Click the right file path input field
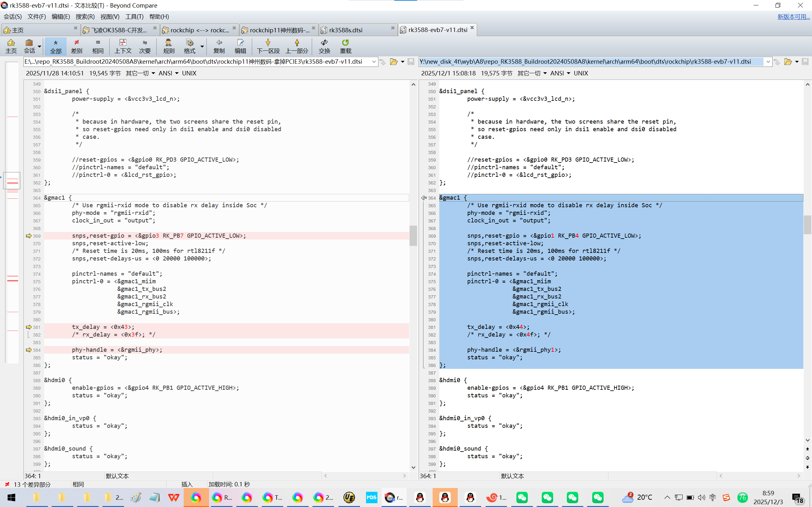This screenshot has height=507, width=812. [591, 62]
